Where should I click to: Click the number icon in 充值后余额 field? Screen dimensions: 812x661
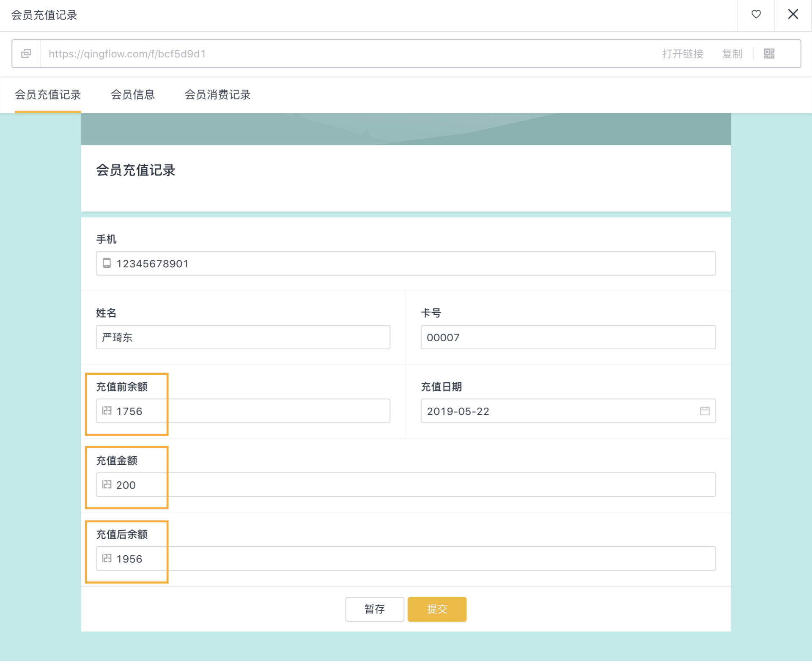[107, 558]
